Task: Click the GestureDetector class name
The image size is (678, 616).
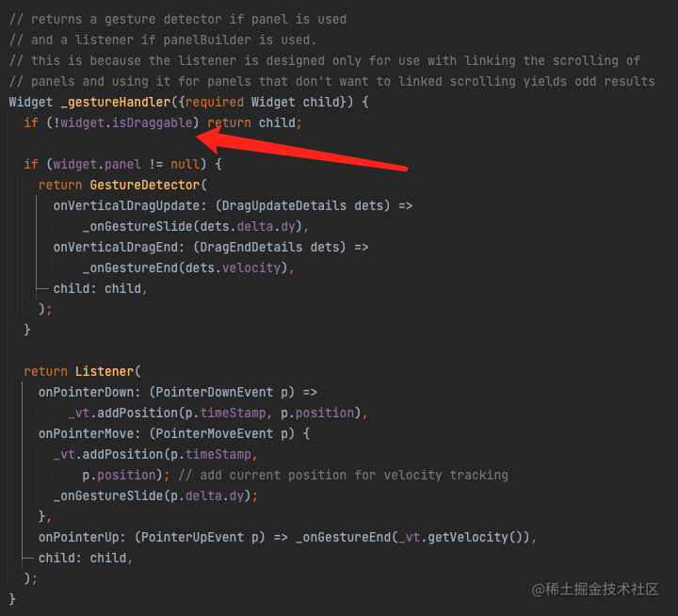Action: pos(145,186)
